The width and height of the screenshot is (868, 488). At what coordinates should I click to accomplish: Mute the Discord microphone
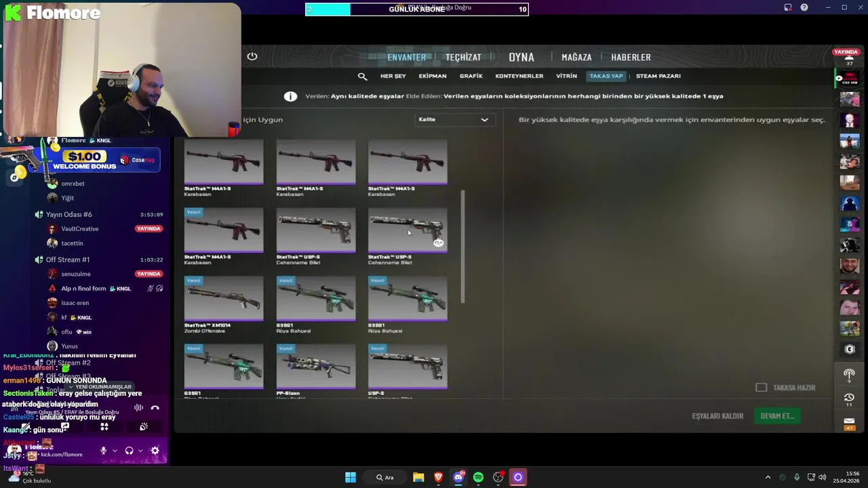tap(103, 451)
